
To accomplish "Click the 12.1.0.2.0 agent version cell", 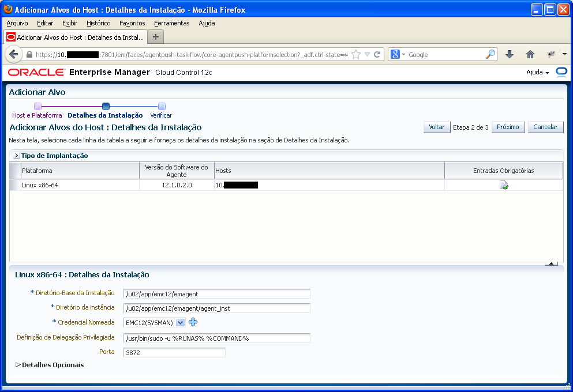I will coord(177,185).
